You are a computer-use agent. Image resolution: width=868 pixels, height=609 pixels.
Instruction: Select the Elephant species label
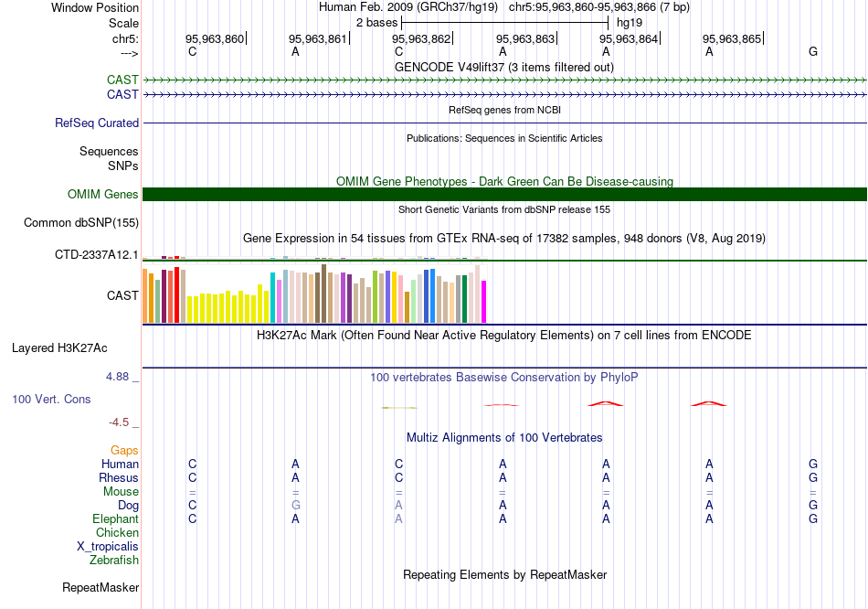pyautogui.click(x=115, y=518)
